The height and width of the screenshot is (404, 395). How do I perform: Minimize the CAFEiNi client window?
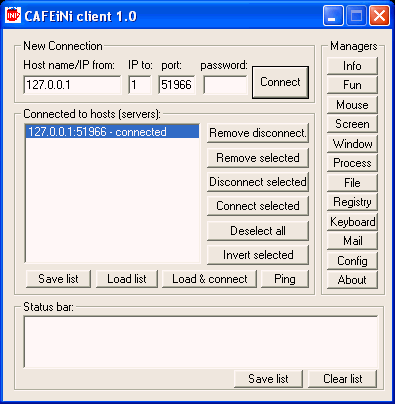333,15
